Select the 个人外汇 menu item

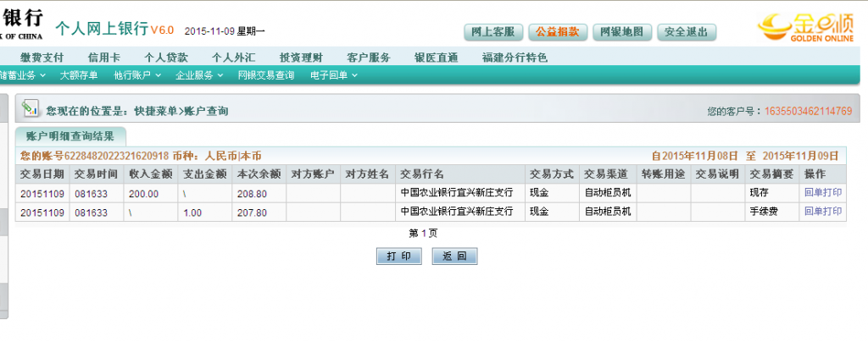click(x=233, y=58)
